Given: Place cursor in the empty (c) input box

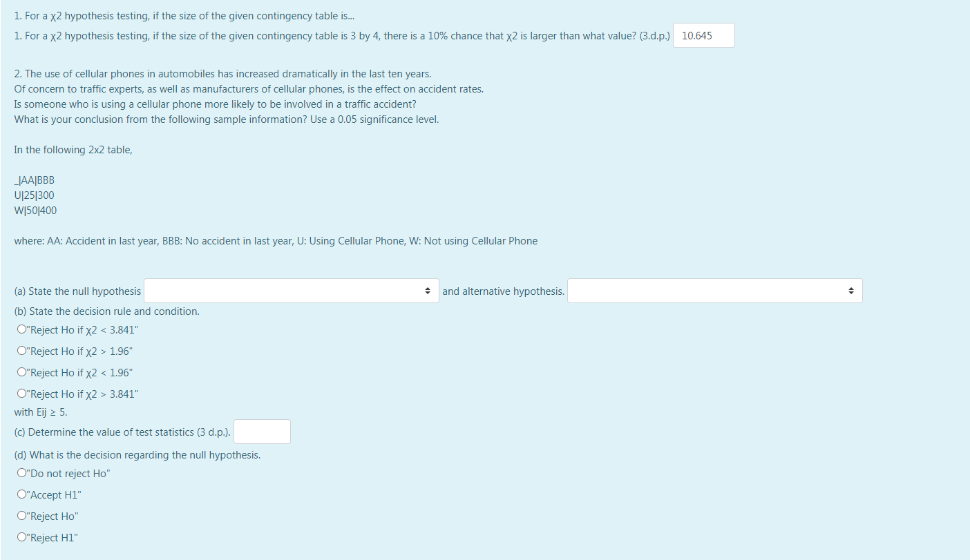Looking at the screenshot, I should pyautogui.click(x=262, y=431).
